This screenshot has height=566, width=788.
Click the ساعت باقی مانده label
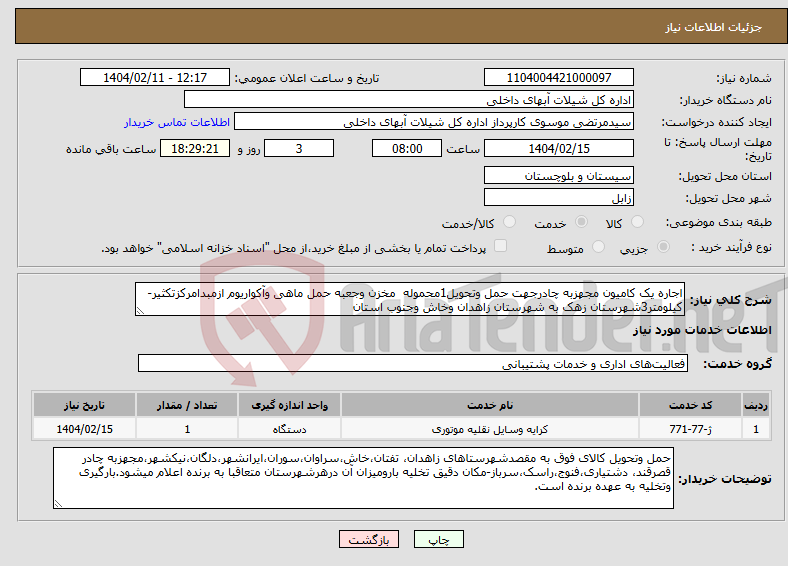(111, 149)
